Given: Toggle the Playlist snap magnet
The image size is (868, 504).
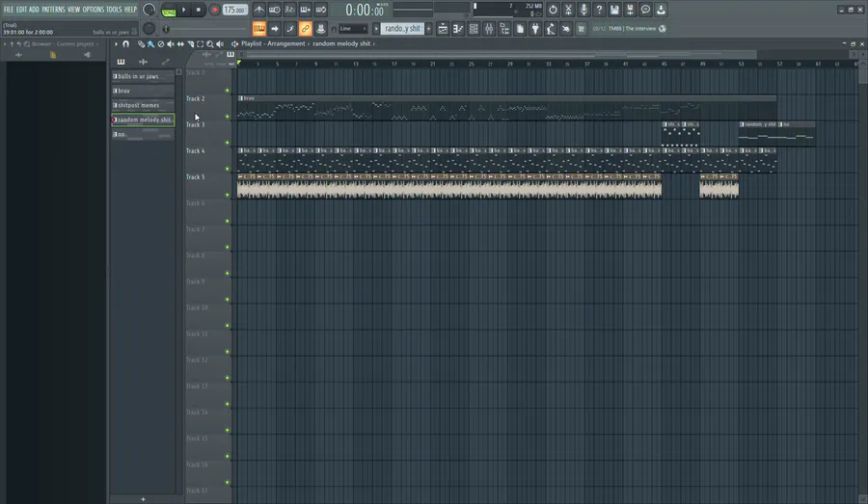Looking at the screenshot, I should pos(125,43).
